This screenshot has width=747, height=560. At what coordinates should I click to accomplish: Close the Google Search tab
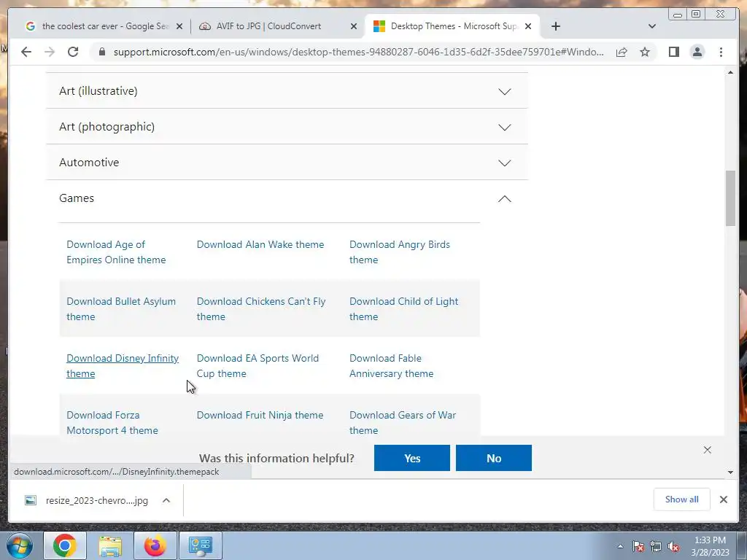click(x=179, y=26)
